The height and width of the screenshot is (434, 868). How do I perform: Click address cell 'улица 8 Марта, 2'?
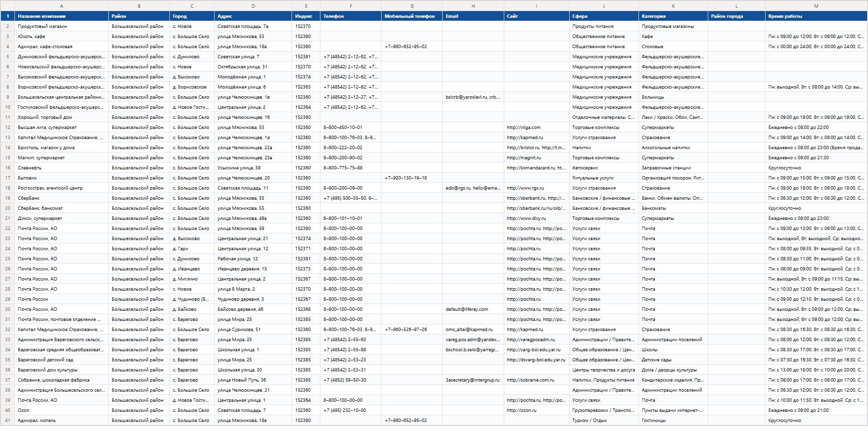click(253, 289)
